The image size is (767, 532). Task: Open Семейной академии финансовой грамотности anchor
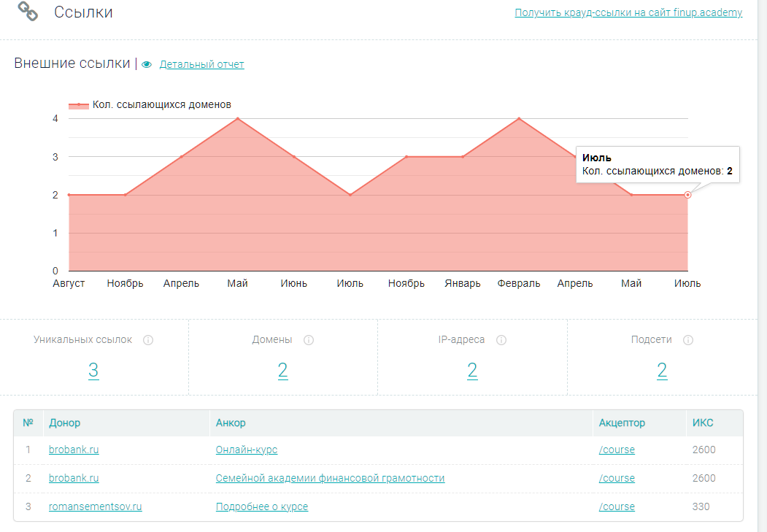330,478
